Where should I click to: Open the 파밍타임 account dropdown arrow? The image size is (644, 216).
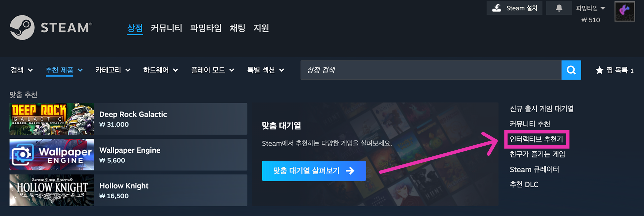click(603, 8)
